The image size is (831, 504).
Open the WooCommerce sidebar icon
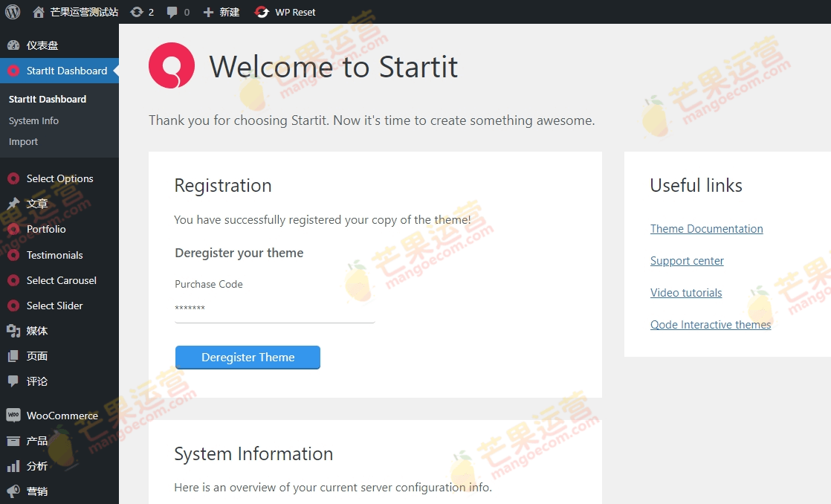click(x=12, y=416)
